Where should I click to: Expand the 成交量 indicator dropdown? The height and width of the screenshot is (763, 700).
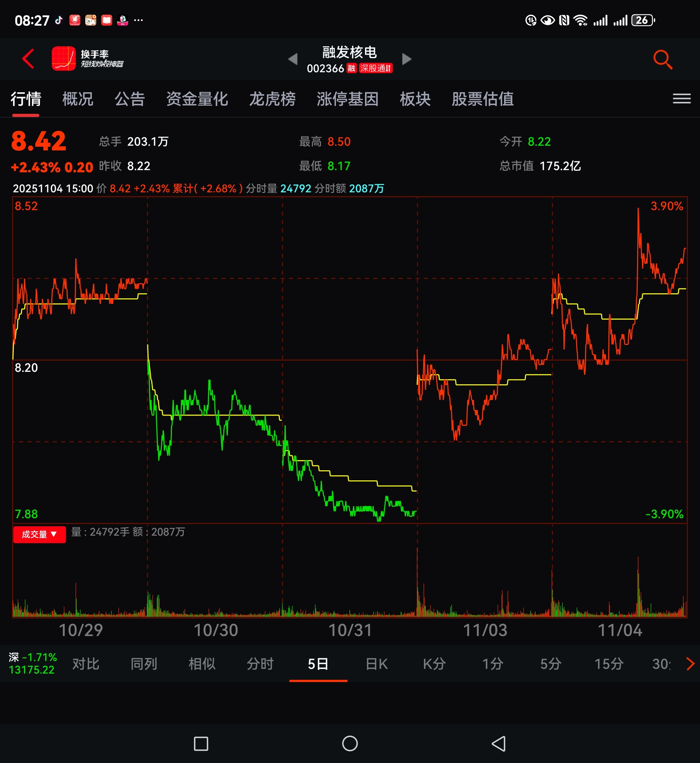(x=39, y=534)
